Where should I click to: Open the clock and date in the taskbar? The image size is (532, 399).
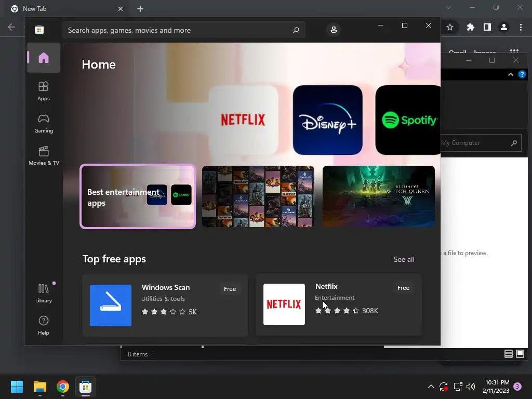496,387
